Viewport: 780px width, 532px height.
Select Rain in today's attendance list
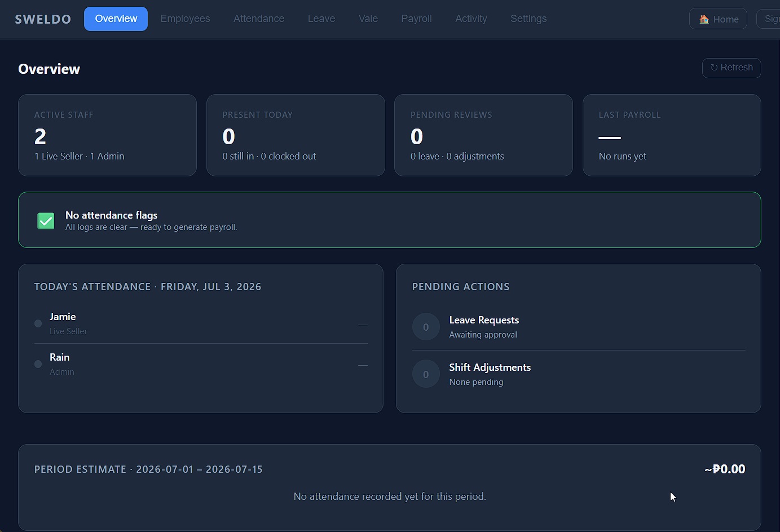coord(201,364)
